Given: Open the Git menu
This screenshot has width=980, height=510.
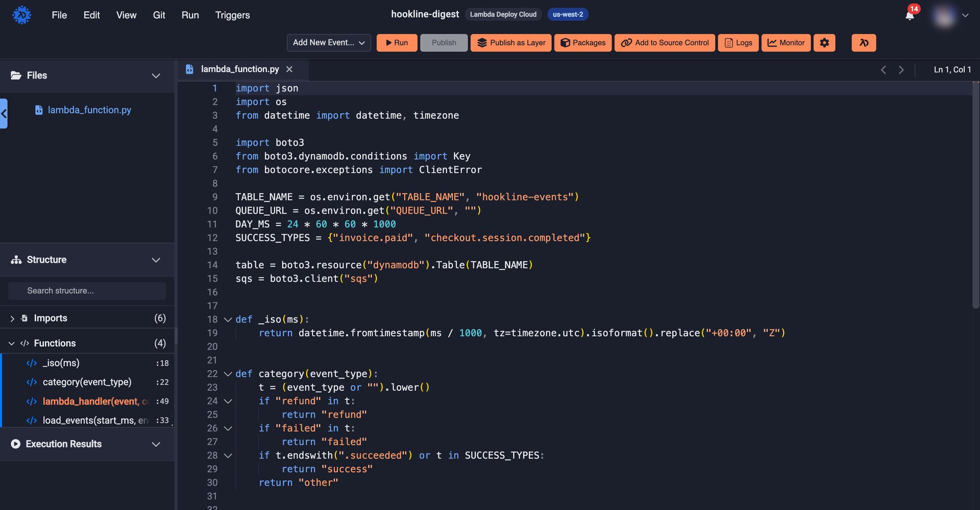Looking at the screenshot, I should coord(159,15).
